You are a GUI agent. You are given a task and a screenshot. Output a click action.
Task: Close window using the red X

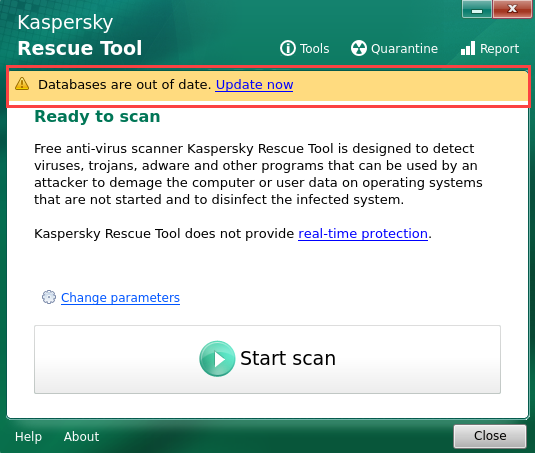pyautogui.click(x=512, y=9)
